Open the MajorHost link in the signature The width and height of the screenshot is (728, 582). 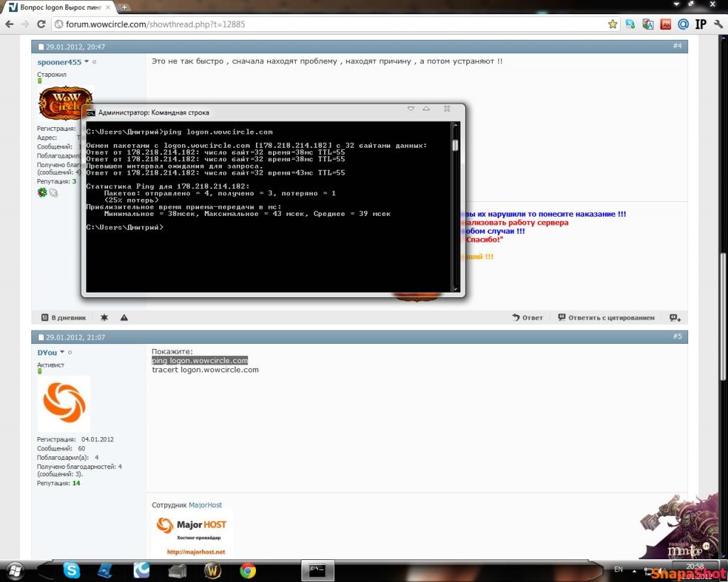click(205, 505)
